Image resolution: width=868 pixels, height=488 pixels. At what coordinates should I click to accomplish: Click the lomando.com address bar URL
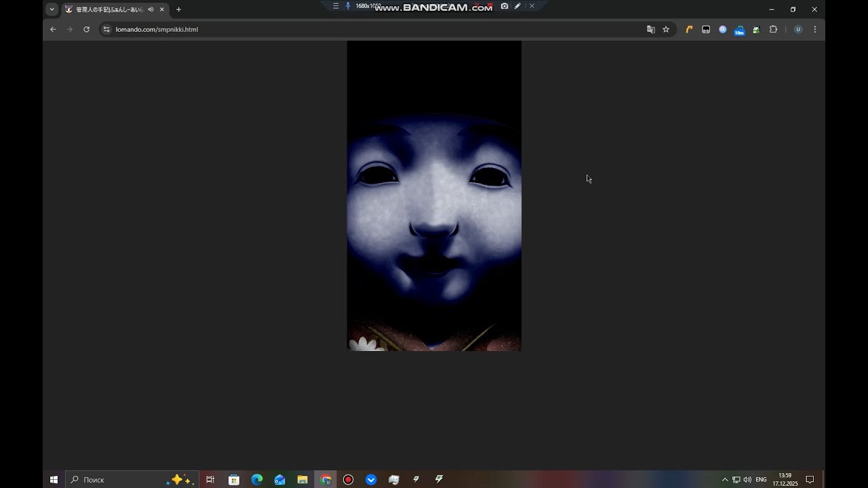[157, 29]
